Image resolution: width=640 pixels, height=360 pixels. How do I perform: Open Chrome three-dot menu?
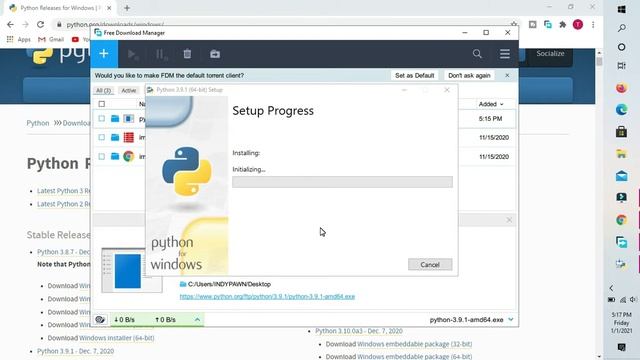click(593, 24)
